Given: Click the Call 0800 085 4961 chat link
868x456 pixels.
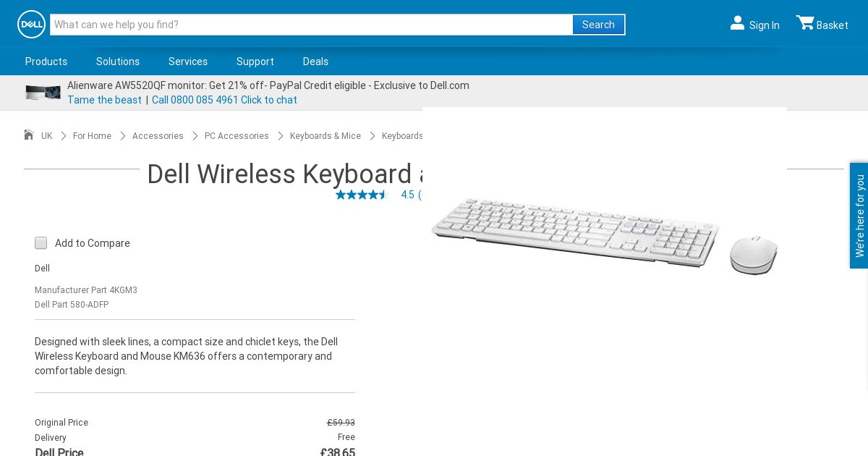Looking at the screenshot, I should click(x=224, y=100).
